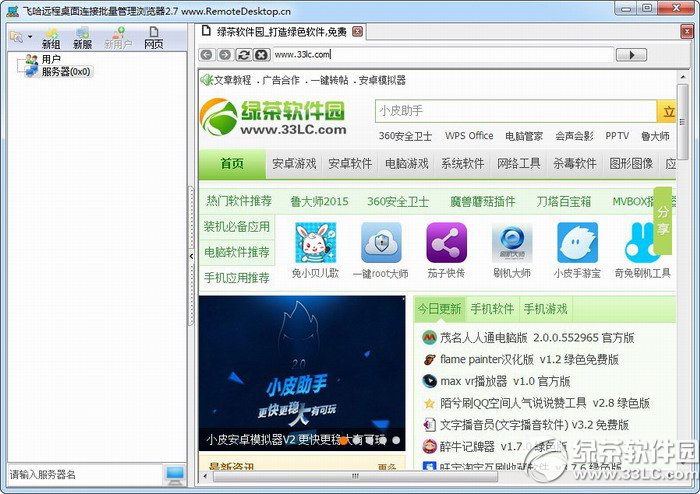Screen dimensions: 700x494
Task: Click the green 分享 side button
Action: tap(663, 220)
